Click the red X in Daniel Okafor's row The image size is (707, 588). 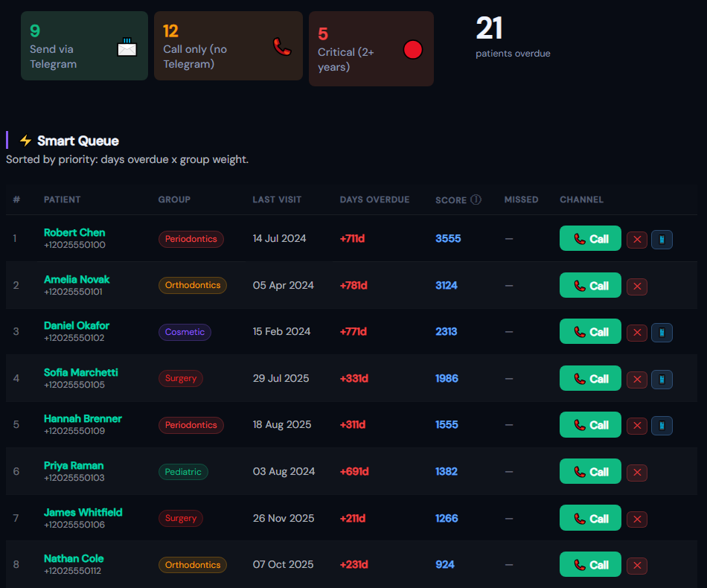click(637, 332)
